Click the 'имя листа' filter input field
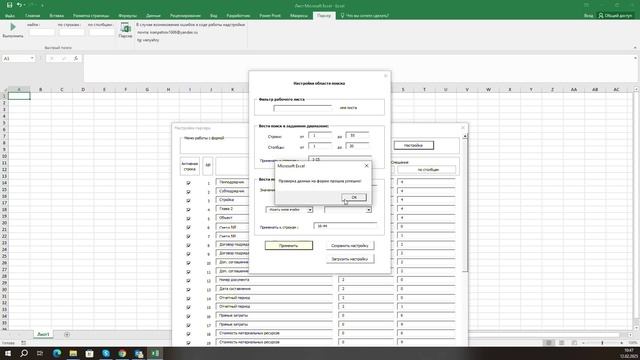Image resolution: width=640 pixels, height=360 pixels. click(x=302, y=108)
